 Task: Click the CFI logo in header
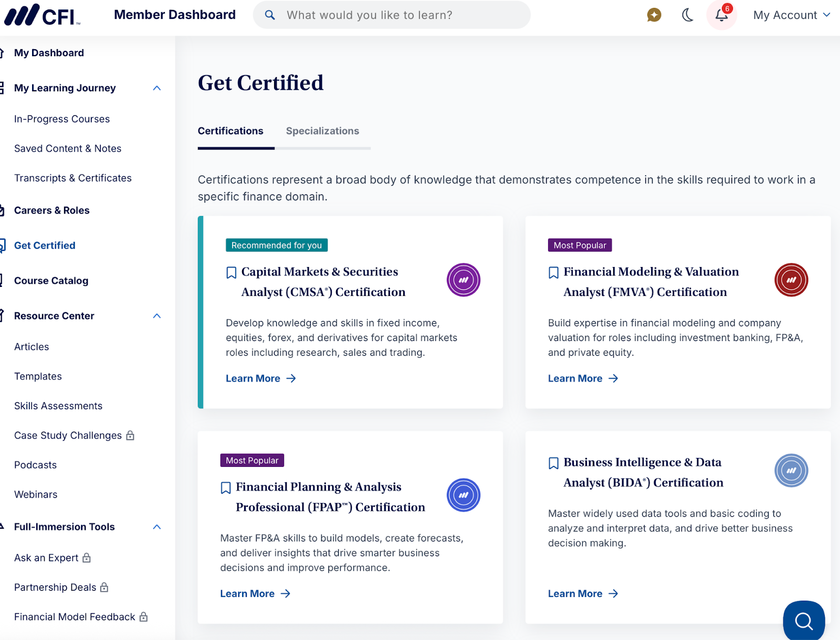(43, 15)
